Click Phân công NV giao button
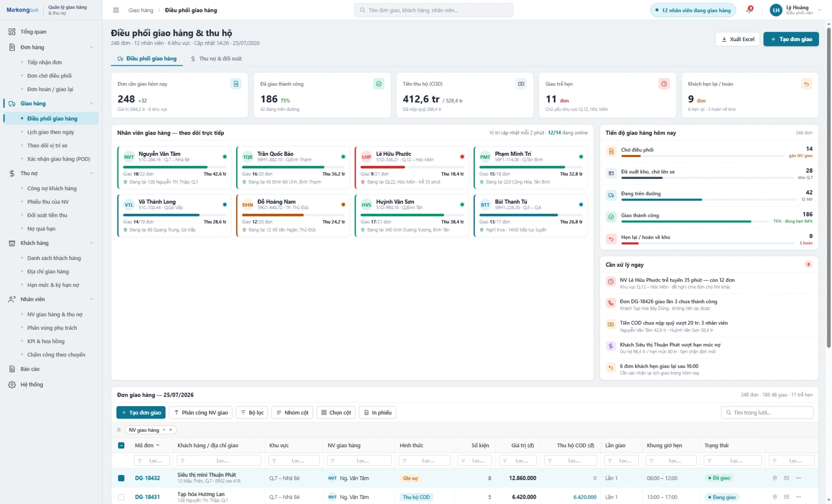832x504 pixels. tap(201, 413)
